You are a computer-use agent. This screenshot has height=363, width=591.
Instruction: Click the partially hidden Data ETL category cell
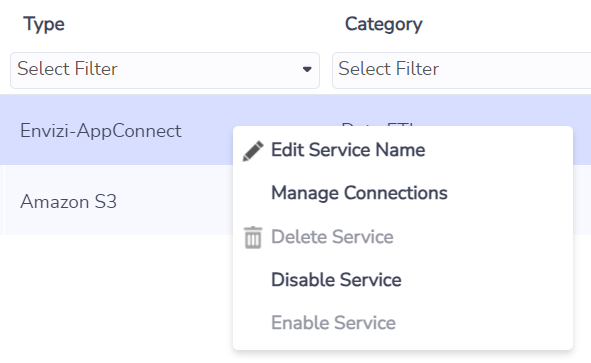point(378,124)
